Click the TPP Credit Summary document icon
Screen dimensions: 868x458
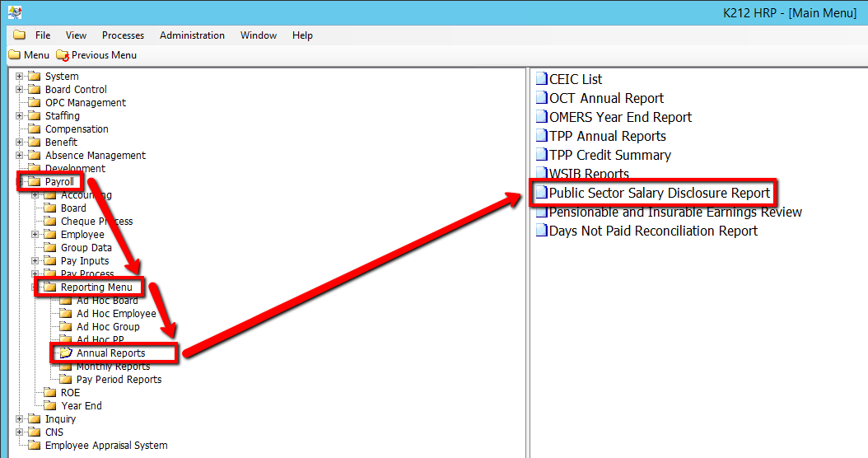click(x=541, y=155)
